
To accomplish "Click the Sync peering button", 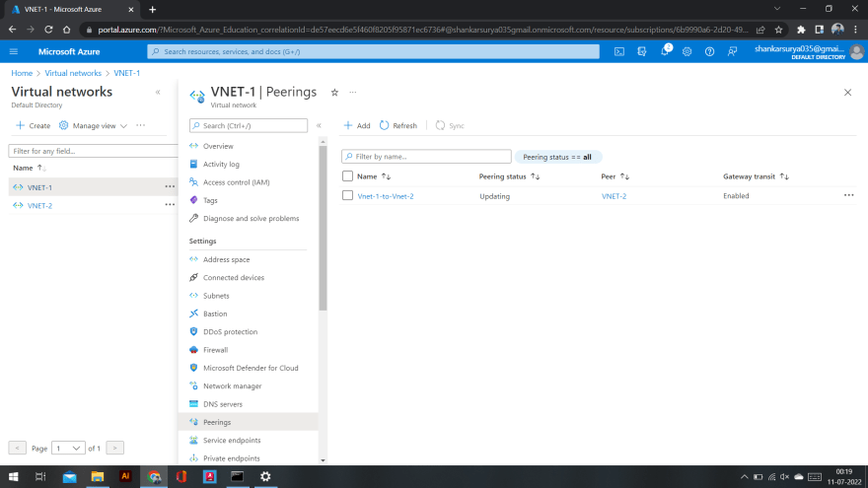I will (x=450, y=125).
